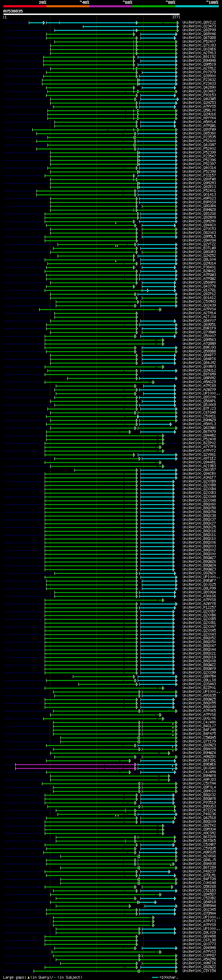Click label UniRef100_C5YQU5
Screen dimensions: 222x980
click(x=199, y=848)
